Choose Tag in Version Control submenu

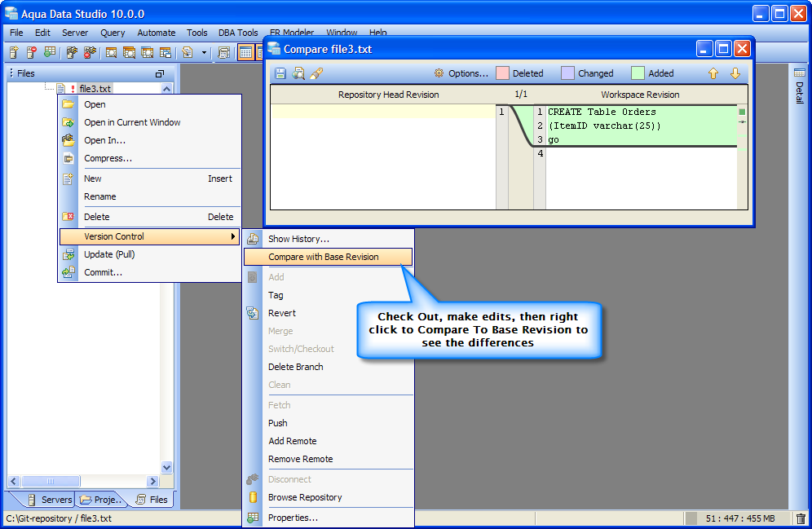coord(329,296)
